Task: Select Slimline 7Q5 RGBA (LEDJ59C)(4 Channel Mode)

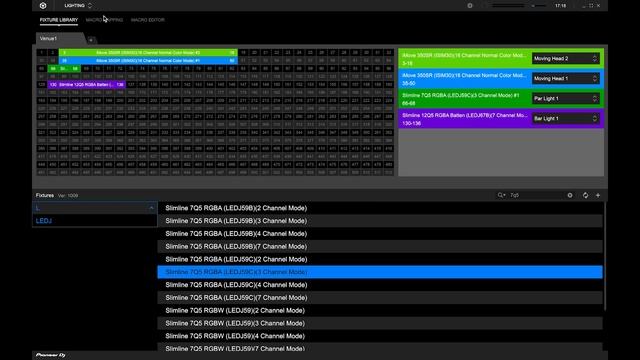Action: pyautogui.click(x=380, y=285)
